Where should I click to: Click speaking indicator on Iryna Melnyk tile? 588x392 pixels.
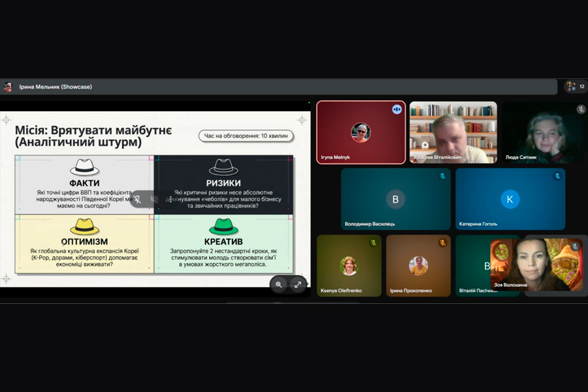[x=397, y=109]
